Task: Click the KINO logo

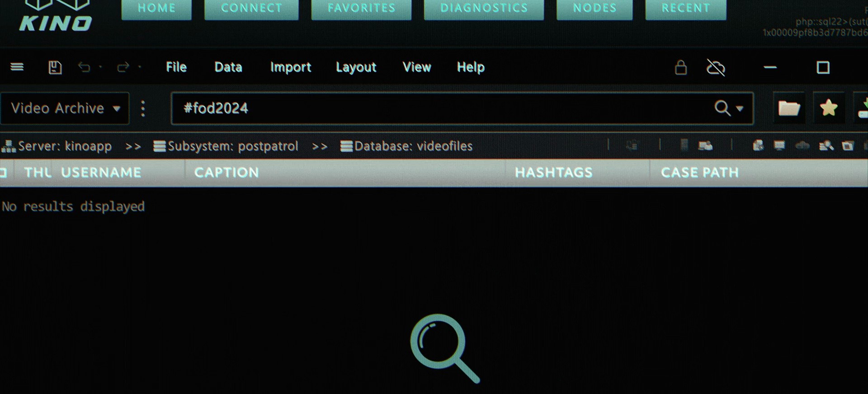Action: coord(55,16)
